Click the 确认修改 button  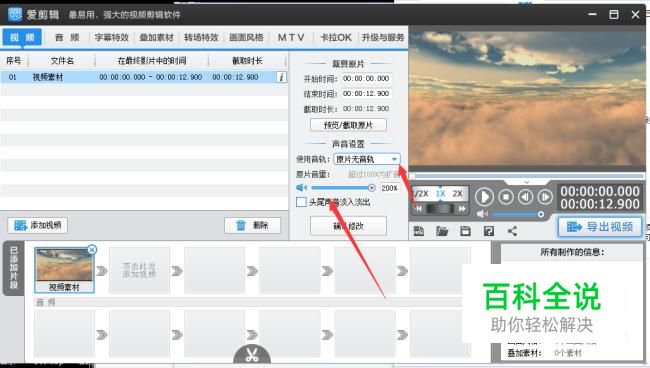pos(348,226)
